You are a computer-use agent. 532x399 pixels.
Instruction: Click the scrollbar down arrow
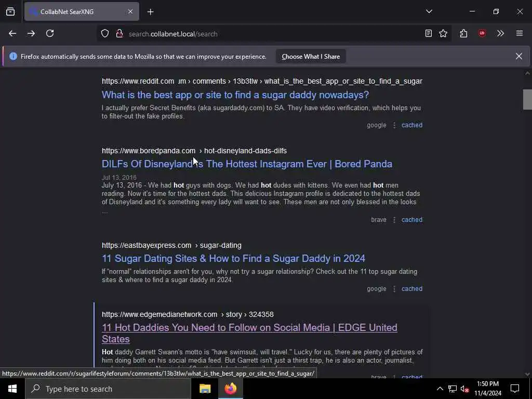pyautogui.click(x=527, y=374)
